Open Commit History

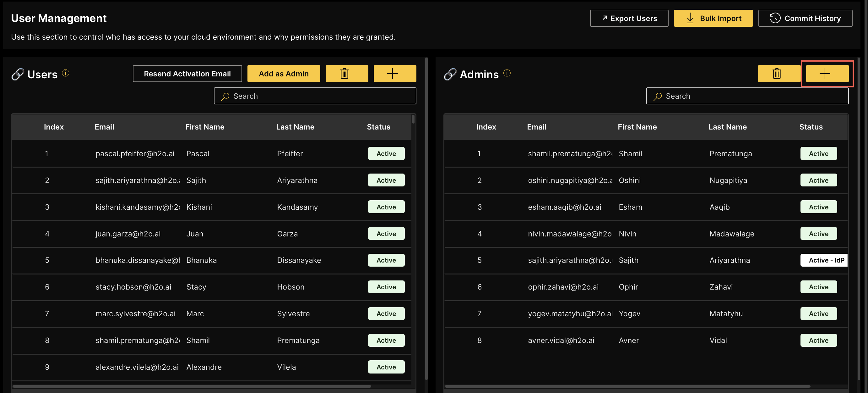point(805,18)
